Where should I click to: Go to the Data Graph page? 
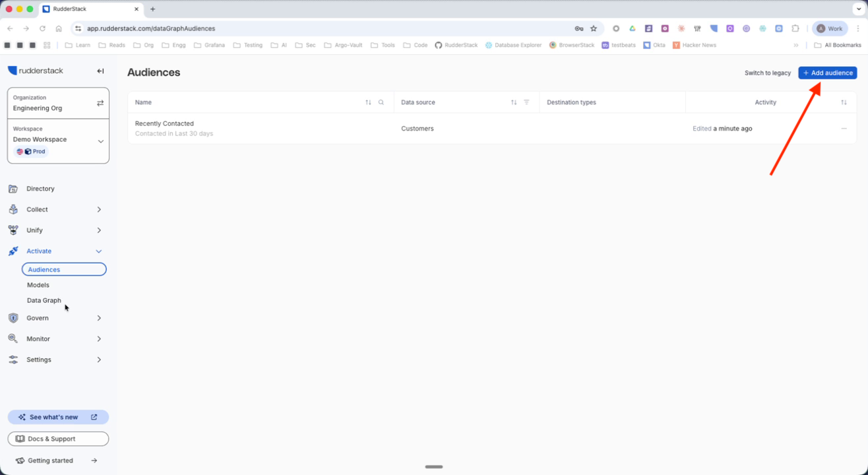[x=44, y=300]
